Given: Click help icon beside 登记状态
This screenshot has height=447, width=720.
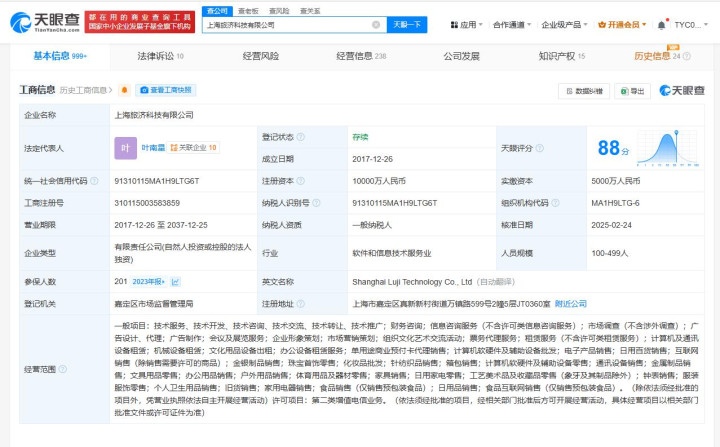Looking at the screenshot, I should (301, 137).
